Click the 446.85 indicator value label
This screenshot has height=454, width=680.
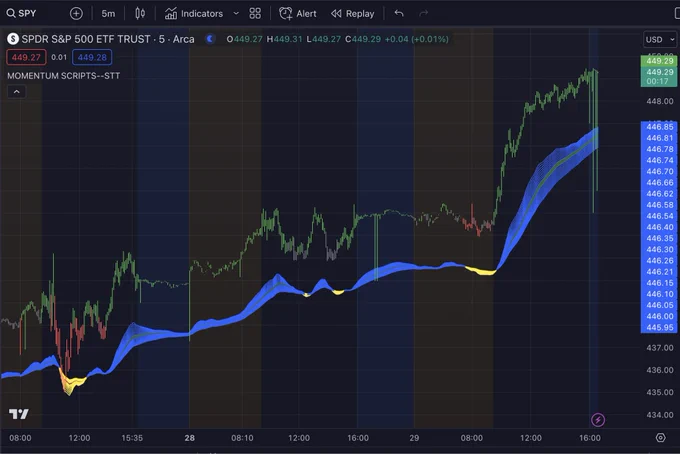tap(659, 127)
